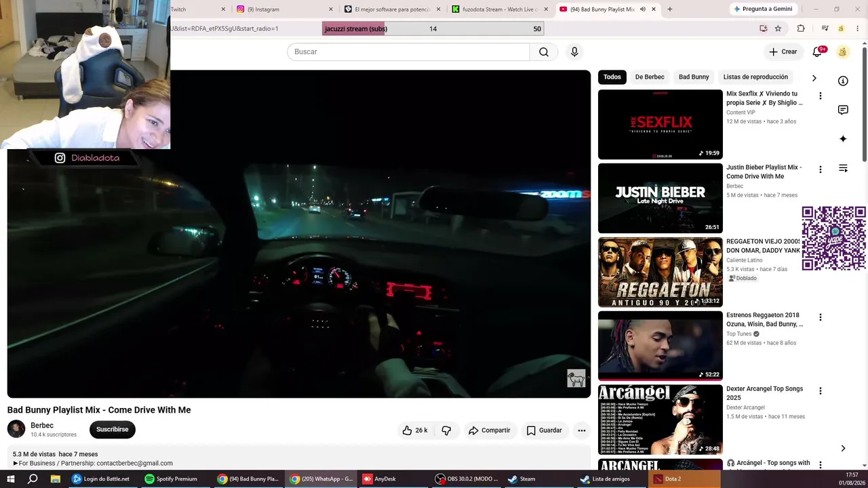Start voice search with the microphone icon
This screenshot has height=488, width=868.
coord(574,52)
